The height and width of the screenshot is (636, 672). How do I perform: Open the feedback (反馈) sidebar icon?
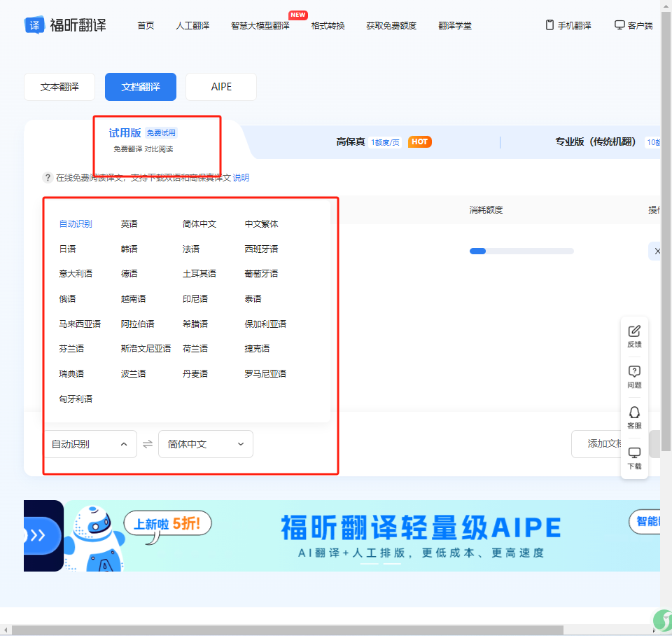634,331
